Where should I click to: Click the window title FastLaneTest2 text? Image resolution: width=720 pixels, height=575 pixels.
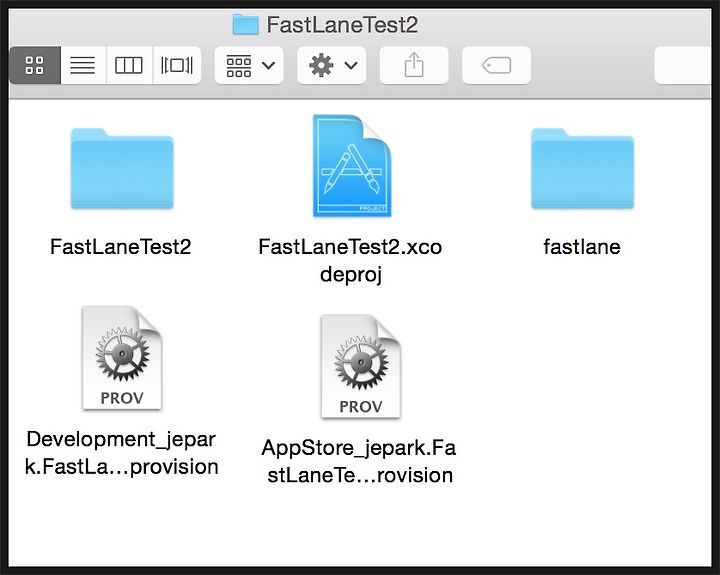(x=343, y=25)
